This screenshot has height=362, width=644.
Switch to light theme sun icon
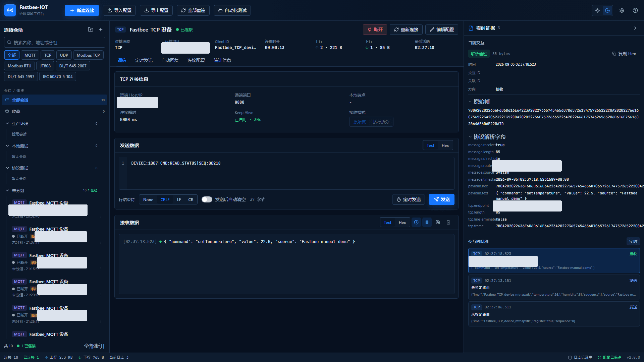coord(597,10)
